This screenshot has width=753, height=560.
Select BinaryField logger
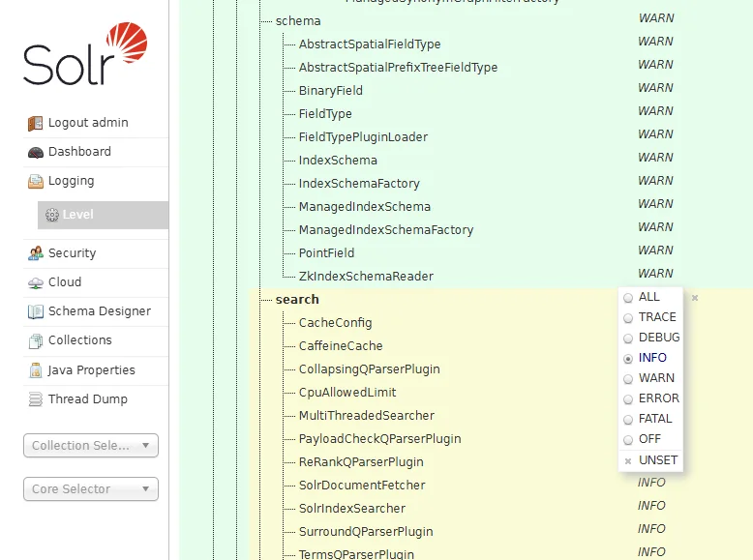(331, 91)
